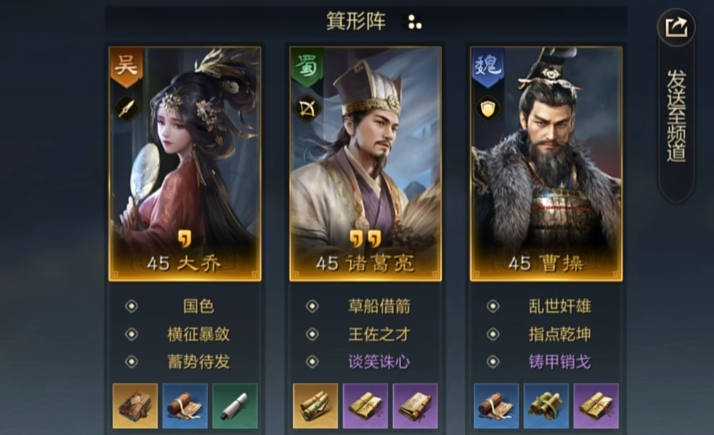This screenshot has width=714, height=435.
Task: Select the gold book item under 大乔
Action: click(x=135, y=405)
